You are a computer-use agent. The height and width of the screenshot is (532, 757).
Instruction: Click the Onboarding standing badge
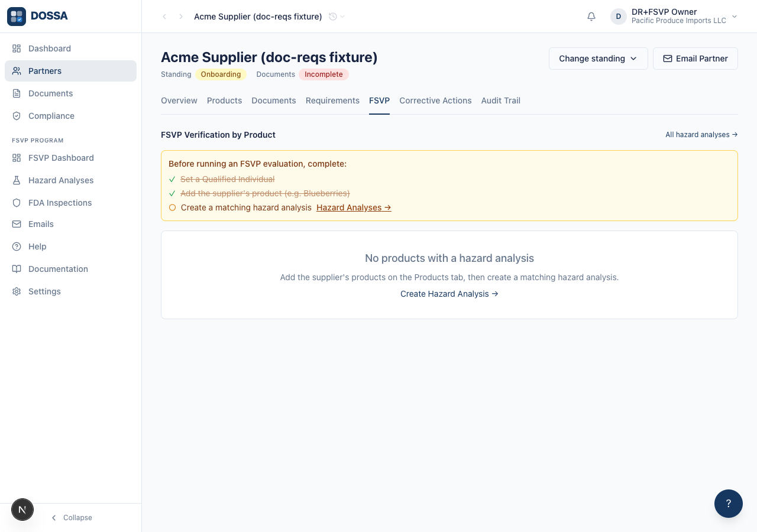(x=221, y=74)
